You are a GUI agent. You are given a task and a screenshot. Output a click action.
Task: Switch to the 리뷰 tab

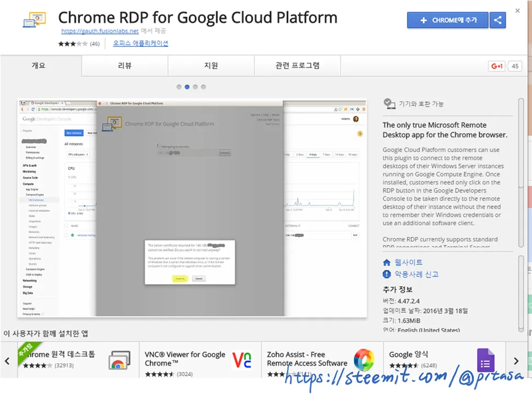124,65
